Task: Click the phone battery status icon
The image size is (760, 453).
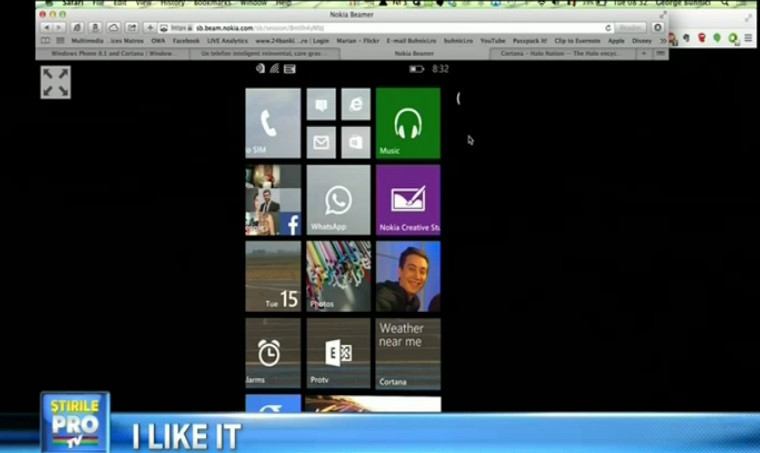Action: click(416, 69)
